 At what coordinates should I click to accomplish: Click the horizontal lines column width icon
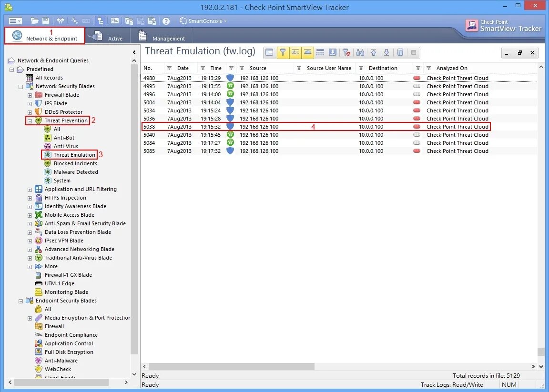[x=320, y=52]
